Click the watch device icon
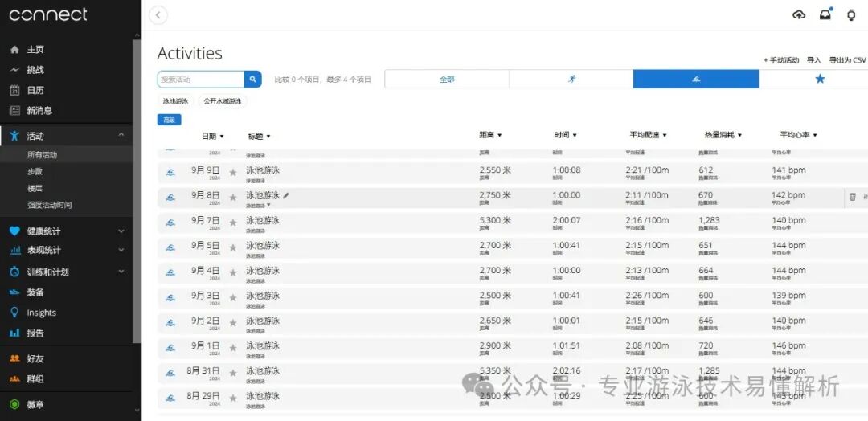Image resolution: width=868 pixels, height=421 pixels. click(852, 14)
